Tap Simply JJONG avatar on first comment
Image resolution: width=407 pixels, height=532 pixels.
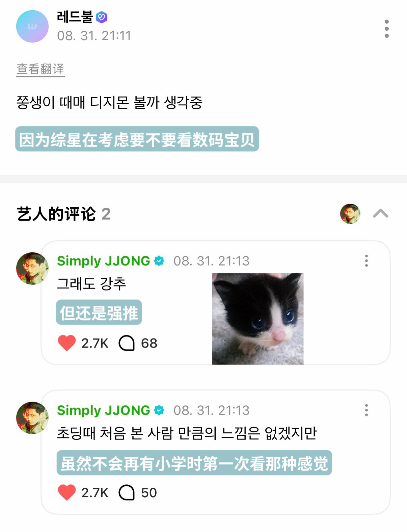tap(32, 269)
